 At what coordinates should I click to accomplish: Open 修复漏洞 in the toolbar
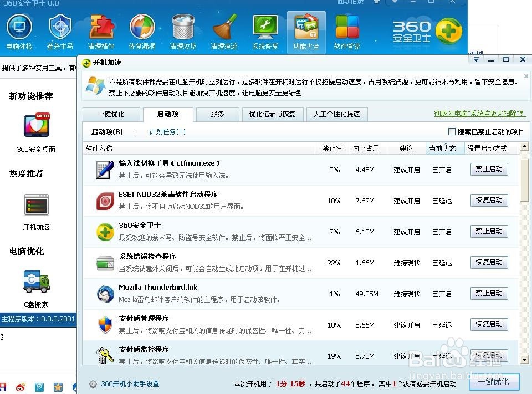point(142,32)
